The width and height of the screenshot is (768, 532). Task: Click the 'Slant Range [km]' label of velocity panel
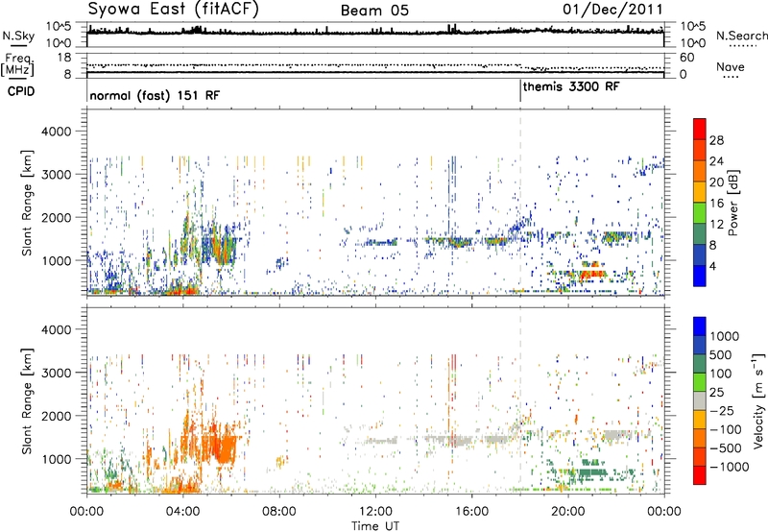click(x=27, y=400)
